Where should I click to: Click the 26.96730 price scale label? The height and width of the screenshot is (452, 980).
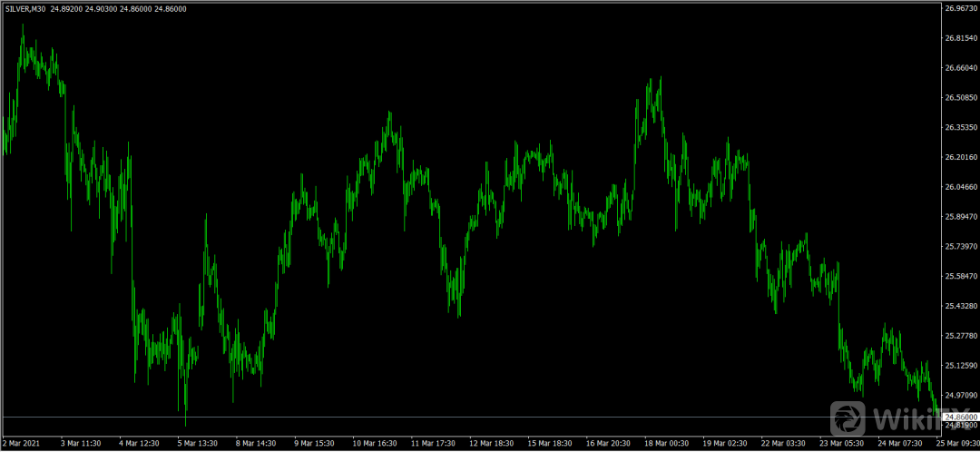coord(960,8)
